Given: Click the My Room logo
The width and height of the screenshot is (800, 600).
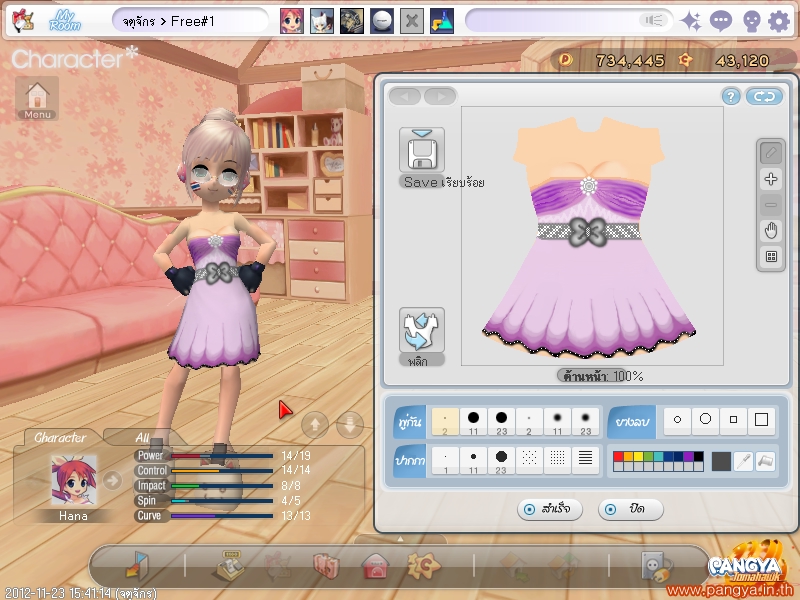Looking at the screenshot, I should pyautogui.click(x=65, y=21).
